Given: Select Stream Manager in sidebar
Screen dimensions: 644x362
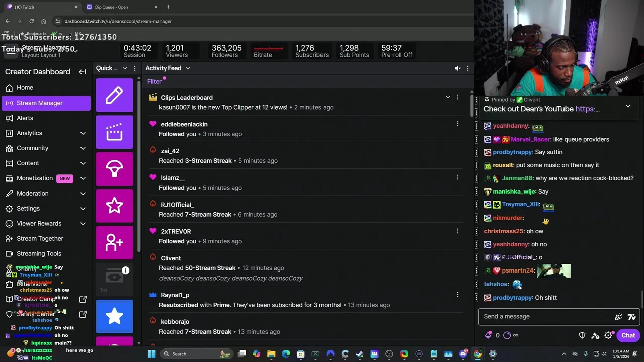Looking at the screenshot, I should point(45,103).
